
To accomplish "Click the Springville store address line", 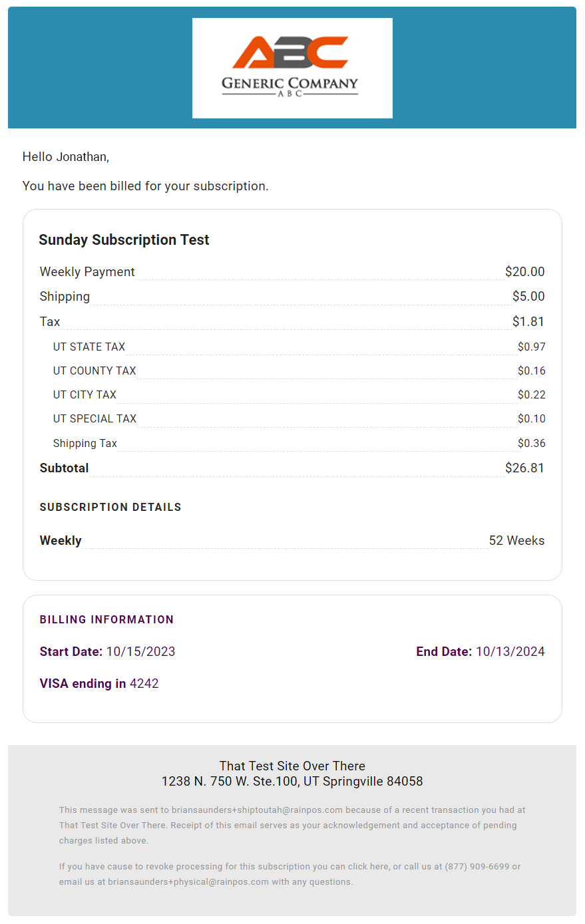I will coord(292,781).
